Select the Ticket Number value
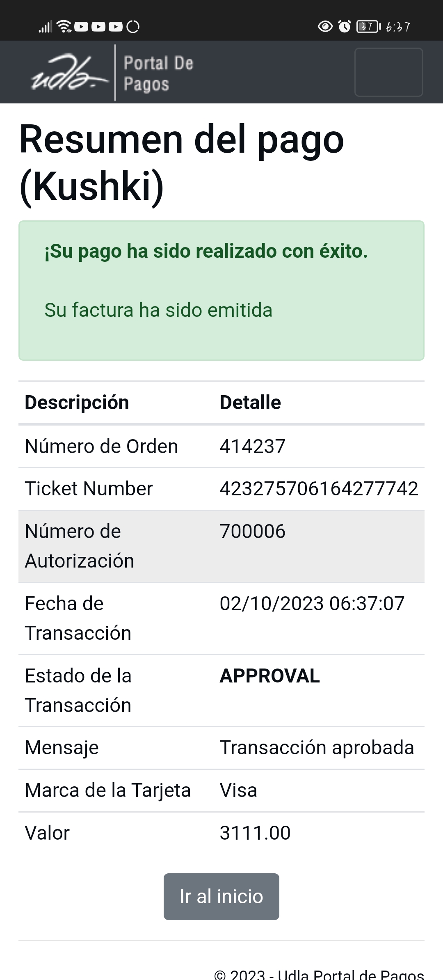Viewport: 443px width, 980px height. tap(319, 489)
